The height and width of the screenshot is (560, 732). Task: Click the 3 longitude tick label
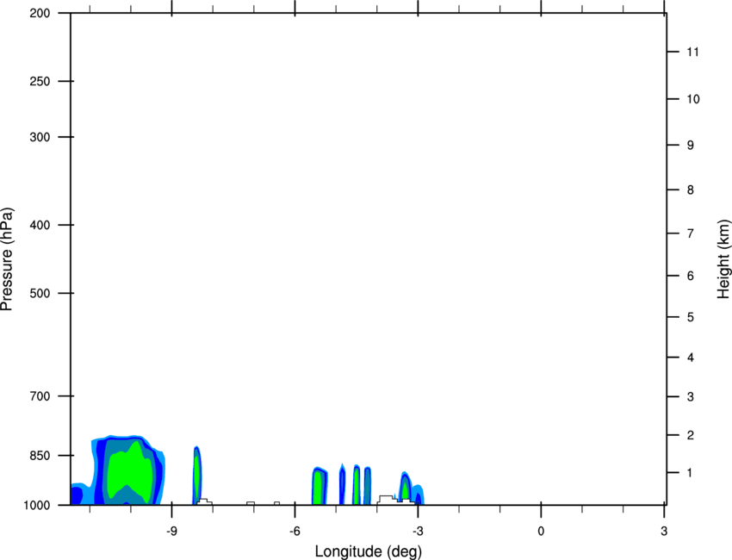[664, 532]
